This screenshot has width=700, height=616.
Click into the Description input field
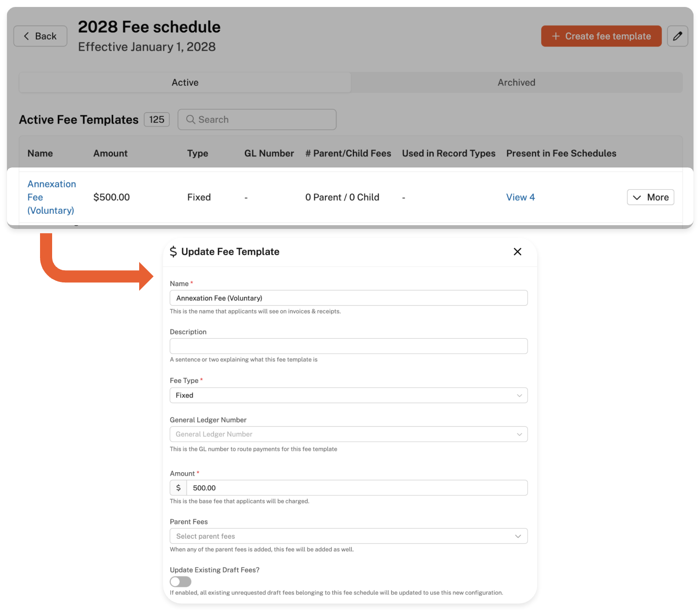pos(348,346)
